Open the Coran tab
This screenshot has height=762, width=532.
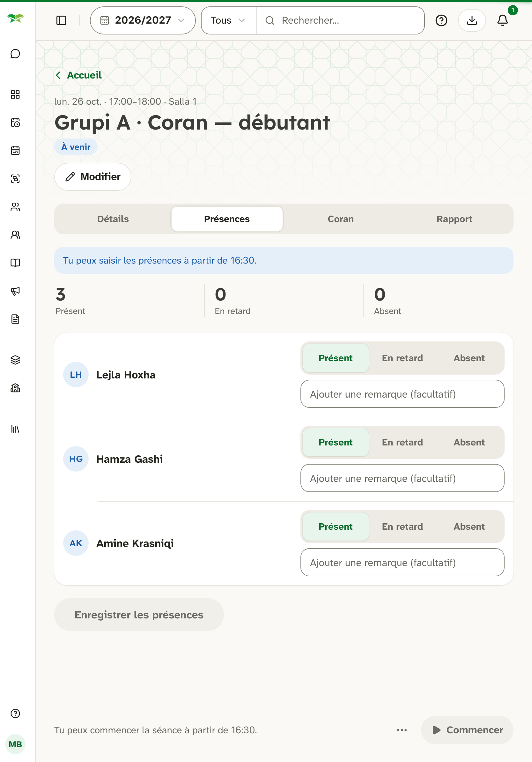click(341, 219)
